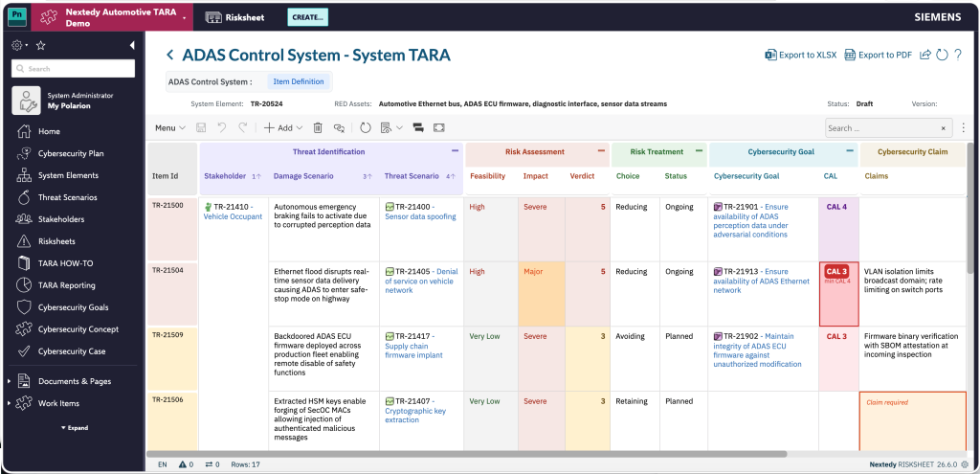The width and height of the screenshot is (980, 474).
Task: Clear table search with the x button
Action: click(943, 128)
